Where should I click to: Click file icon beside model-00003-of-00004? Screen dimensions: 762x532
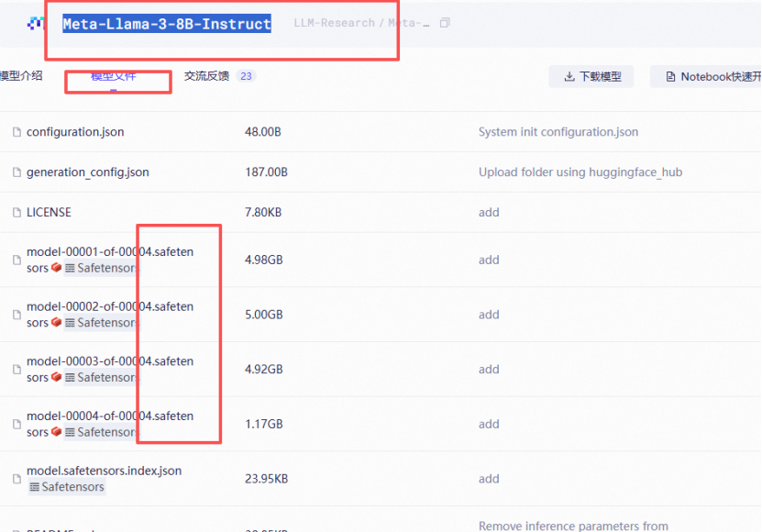(x=17, y=370)
